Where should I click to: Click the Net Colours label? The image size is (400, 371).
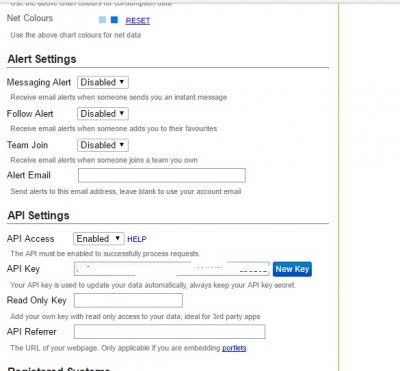(x=30, y=18)
